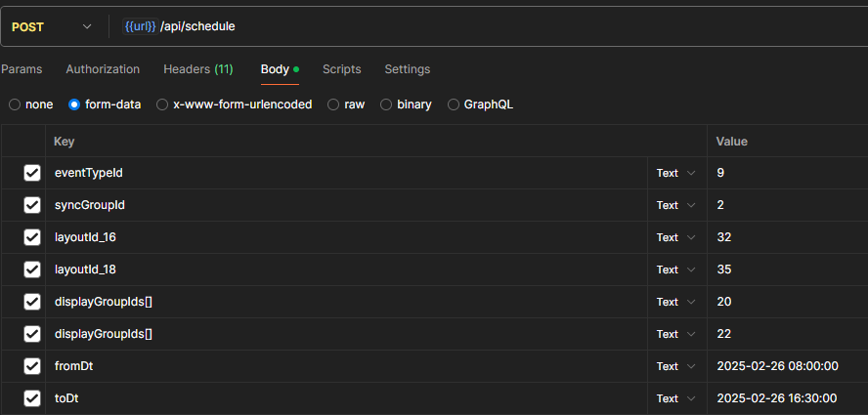Screen dimensions: 868x415
Task: Switch to the Params tab
Action: point(21,69)
